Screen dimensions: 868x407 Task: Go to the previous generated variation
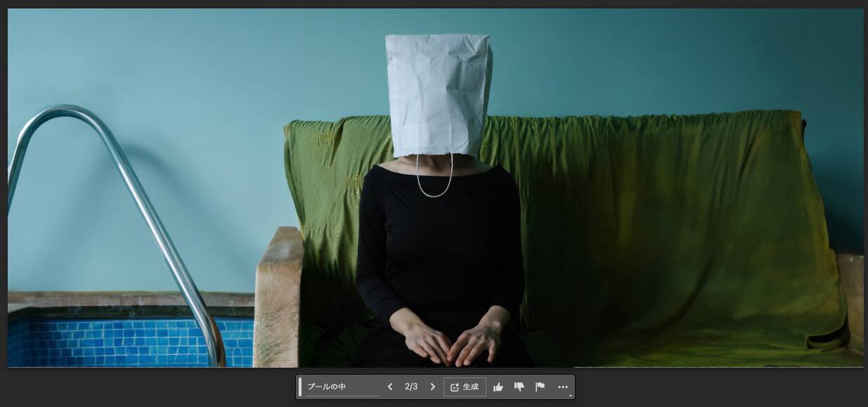pos(390,387)
